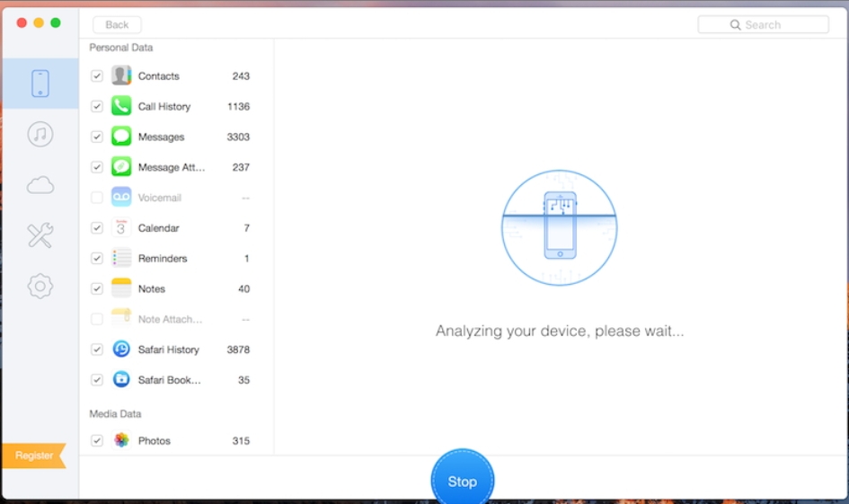Click the Note Attachments icon
The height and width of the screenshot is (504, 849).
121,319
